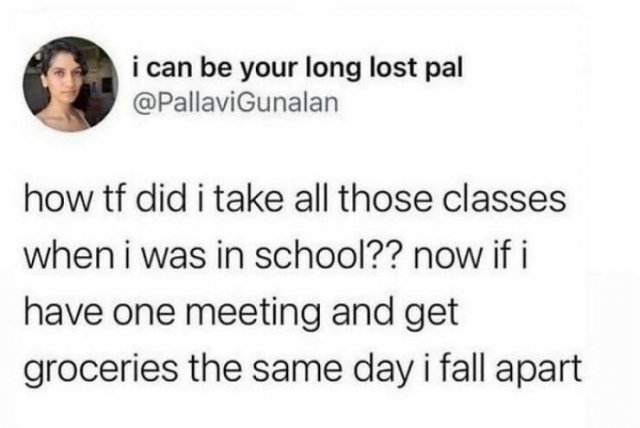Open the circular profile avatar photo
The height and width of the screenshot is (428, 640).
coord(70,84)
